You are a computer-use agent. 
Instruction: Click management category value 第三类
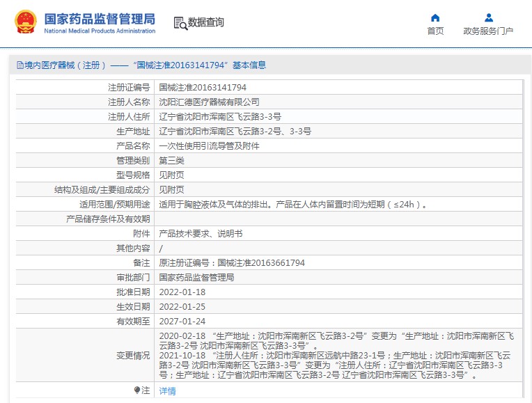tap(172, 161)
